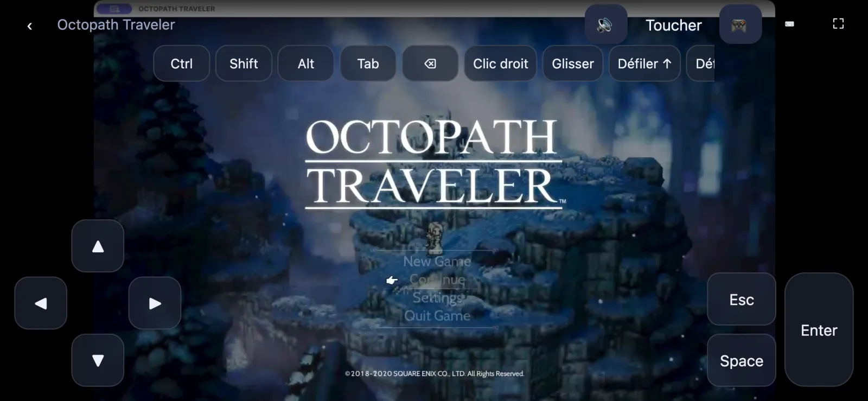The width and height of the screenshot is (868, 401).
Task: Select New Game in the game menu
Action: point(437,262)
